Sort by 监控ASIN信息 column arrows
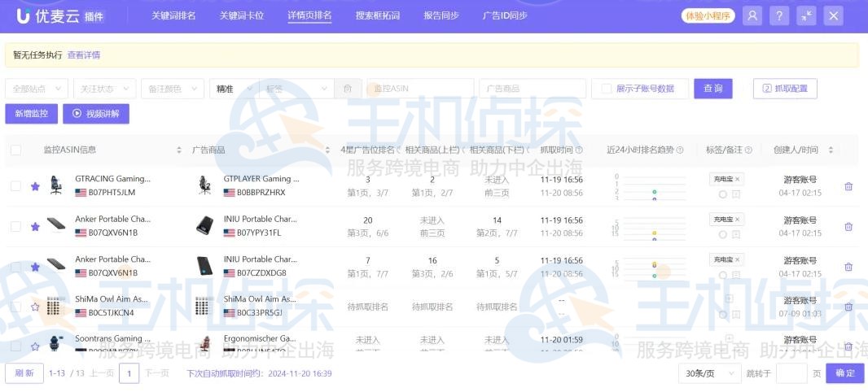Image resolution: width=868 pixels, height=392 pixels. coord(179,150)
